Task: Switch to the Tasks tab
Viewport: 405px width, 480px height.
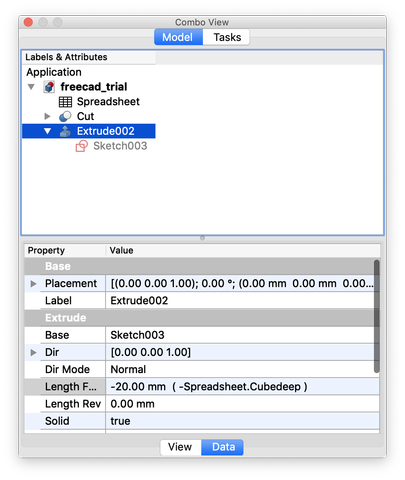Action: point(227,37)
